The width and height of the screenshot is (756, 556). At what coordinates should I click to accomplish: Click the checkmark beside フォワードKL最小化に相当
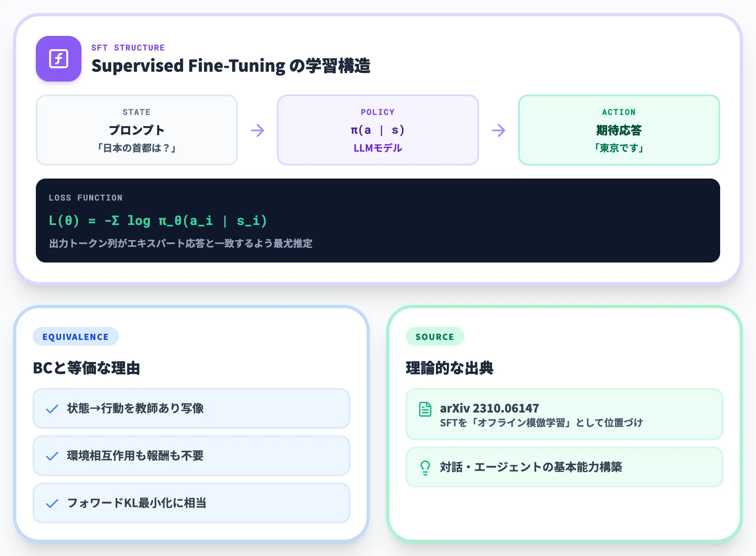coord(52,503)
